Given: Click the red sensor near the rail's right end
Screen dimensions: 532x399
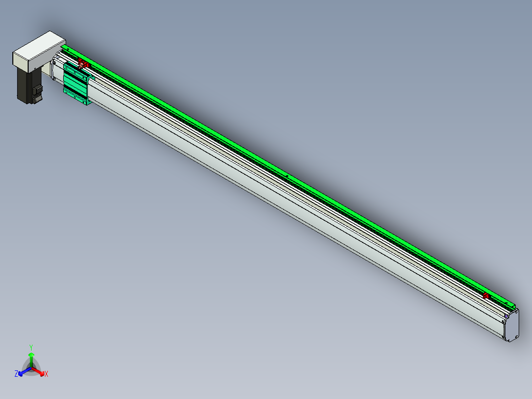Looking at the screenshot, I should (486, 295).
